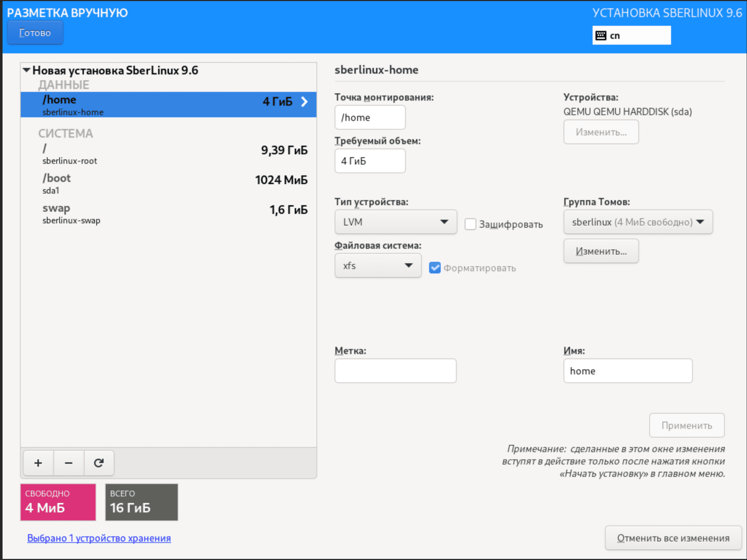Open the Группа Томов sberlinux dropdown
Viewport: 747px width, 560px height.
638,222
